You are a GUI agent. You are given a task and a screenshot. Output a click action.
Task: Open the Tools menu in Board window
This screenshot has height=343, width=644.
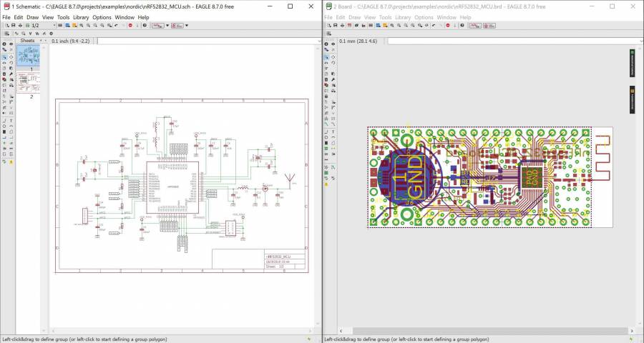point(385,17)
